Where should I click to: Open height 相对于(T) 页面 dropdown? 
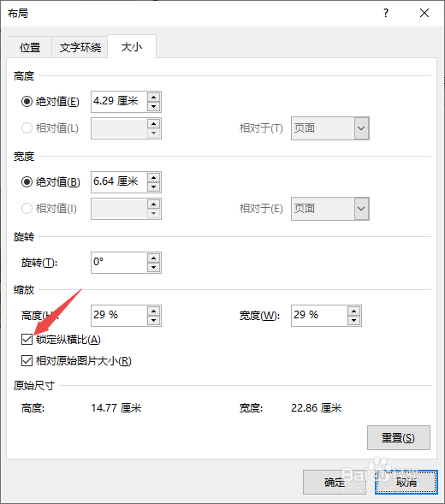tap(329, 128)
